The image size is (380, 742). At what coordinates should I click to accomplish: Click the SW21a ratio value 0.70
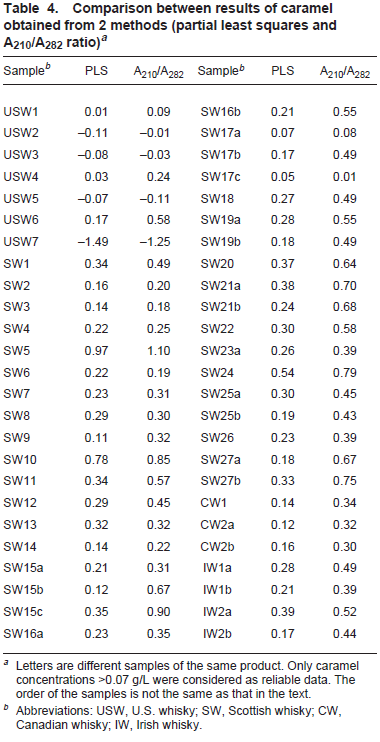[x=345, y=285]
